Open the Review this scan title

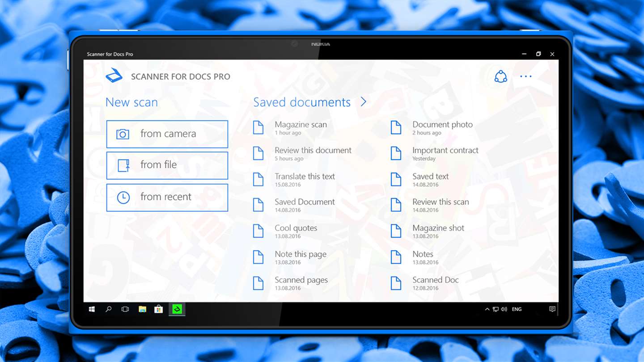[x=441, y=202]
